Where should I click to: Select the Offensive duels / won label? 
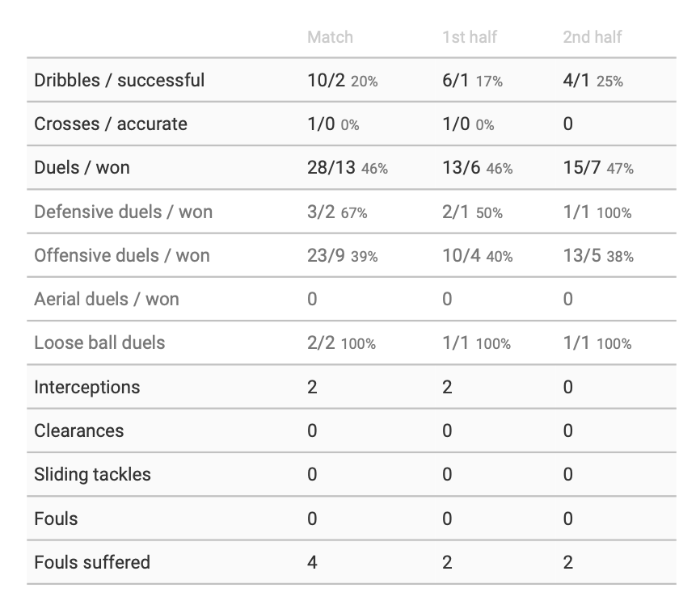[x=121, y=255]
